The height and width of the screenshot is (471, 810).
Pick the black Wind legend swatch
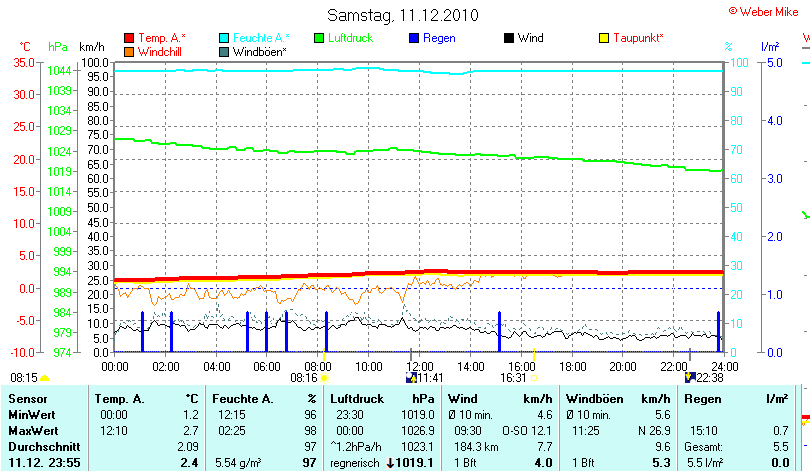pos(509,38)
